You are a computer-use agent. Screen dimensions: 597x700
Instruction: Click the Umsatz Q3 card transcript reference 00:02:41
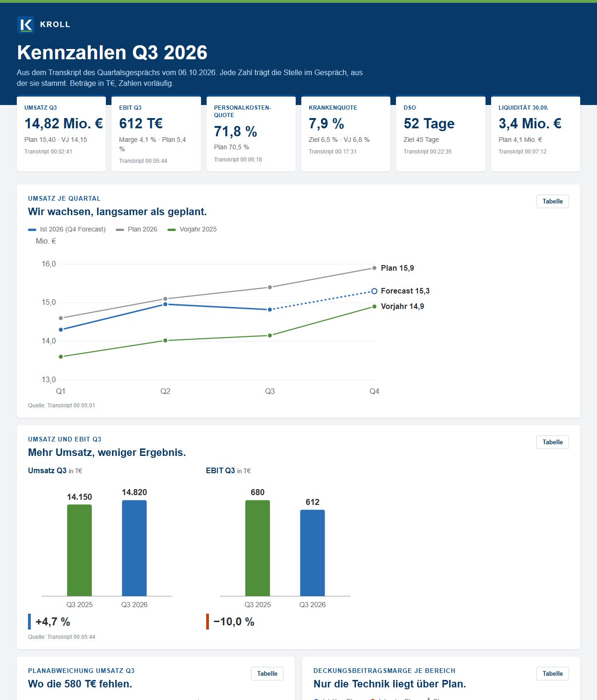pyautogui.click(x=48, y=152)
